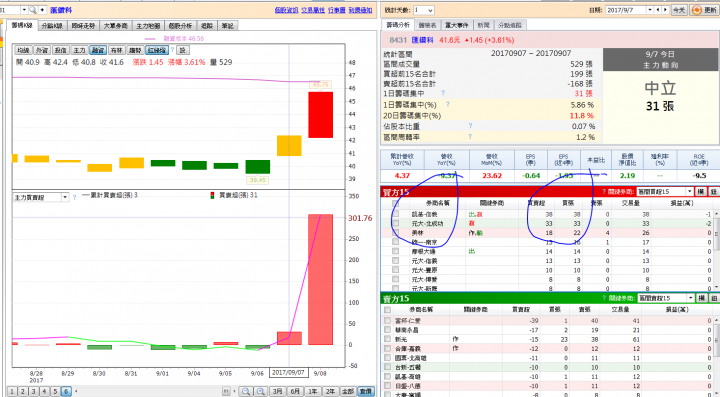
Task: Click the zoom out magnifier below the chart
Action: click(247, 391)
